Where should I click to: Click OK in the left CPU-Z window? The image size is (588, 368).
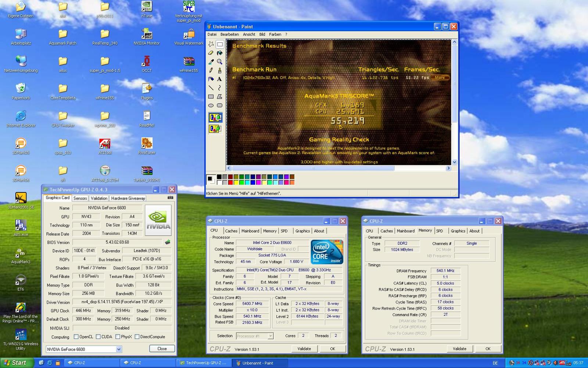pos(333,349)
